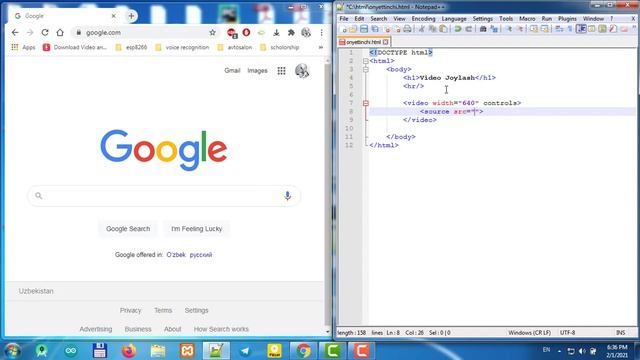
Task: Click the Google Search button
Action: coord(128,229)
